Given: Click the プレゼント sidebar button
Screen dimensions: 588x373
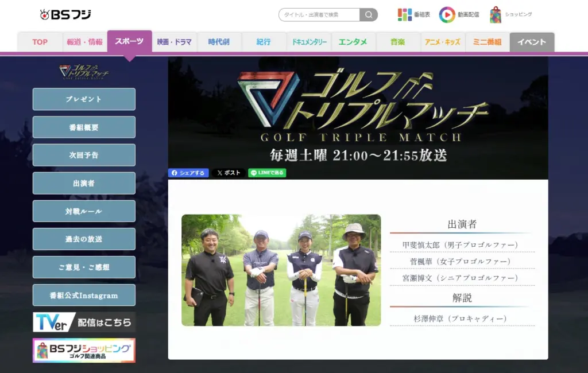Looking at the screenshot, I should point(84,99).
